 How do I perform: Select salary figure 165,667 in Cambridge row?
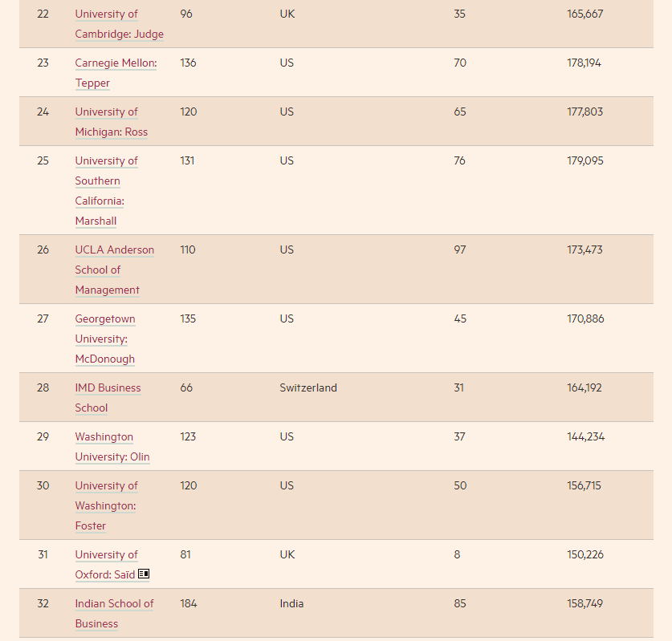point(584,14)
